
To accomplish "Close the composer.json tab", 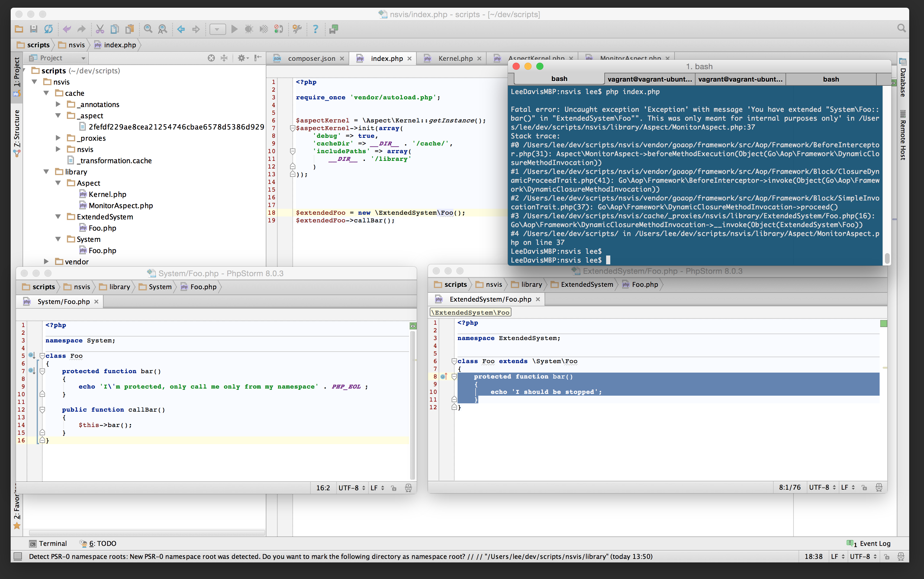I will tap(342, 59).
